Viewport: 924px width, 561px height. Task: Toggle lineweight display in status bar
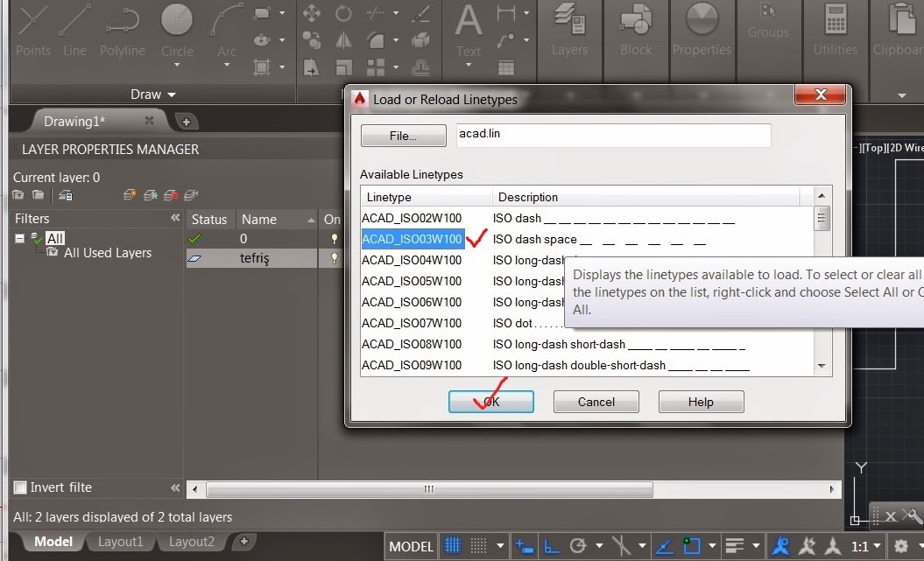pos(734,546)
